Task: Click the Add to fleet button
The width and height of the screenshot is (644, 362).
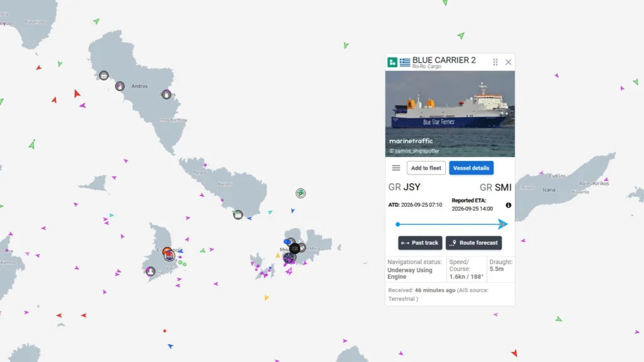Action: coord(426,168)
